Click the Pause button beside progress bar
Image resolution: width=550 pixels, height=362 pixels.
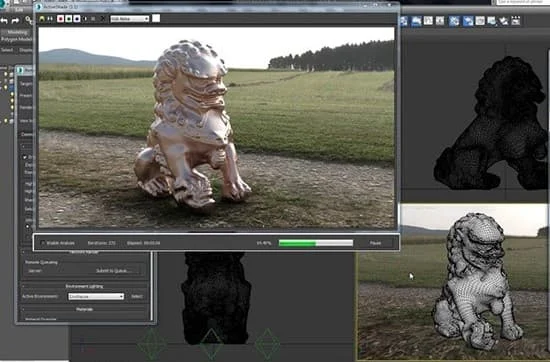click(x=375, y=243)
